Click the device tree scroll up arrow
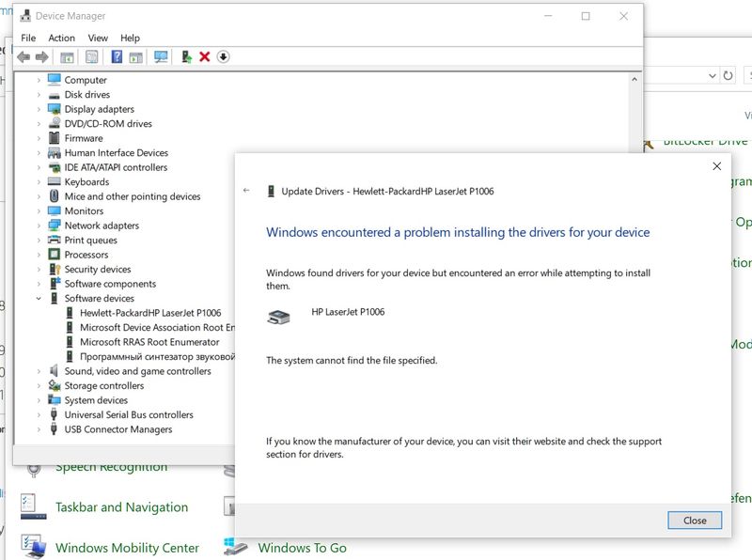The width and height of the screenshot is (752, 560). (634, 79)
